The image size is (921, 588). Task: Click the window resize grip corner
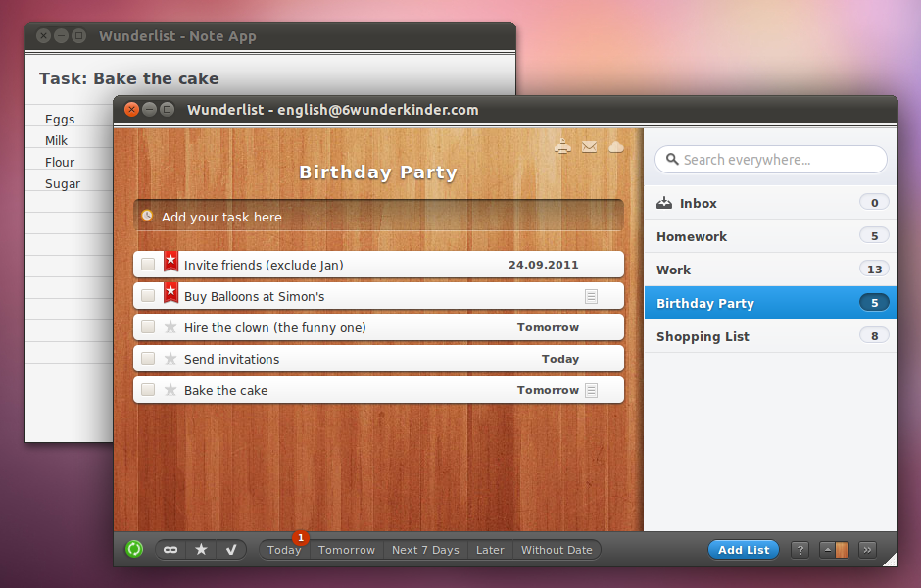[x=890, y=559]
